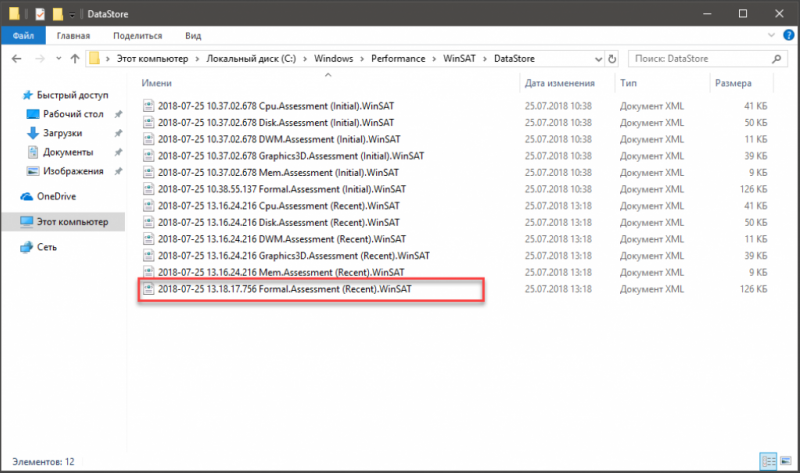Screen dimensions: 800x473
Task: Click the search magnifier icon
Action: coord(777,59)
